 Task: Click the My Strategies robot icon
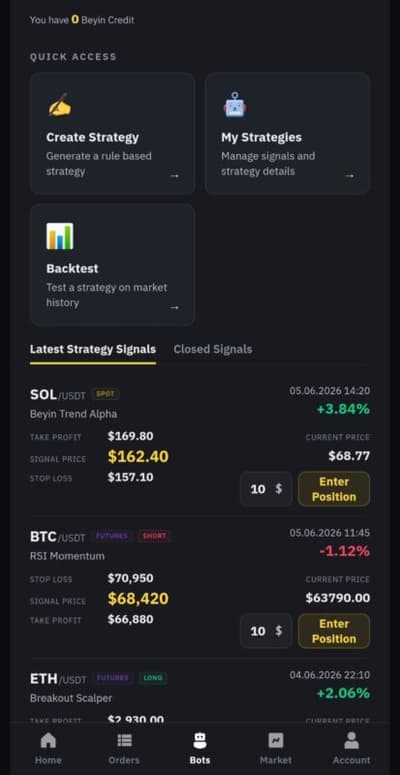click(x=234, y=105)
